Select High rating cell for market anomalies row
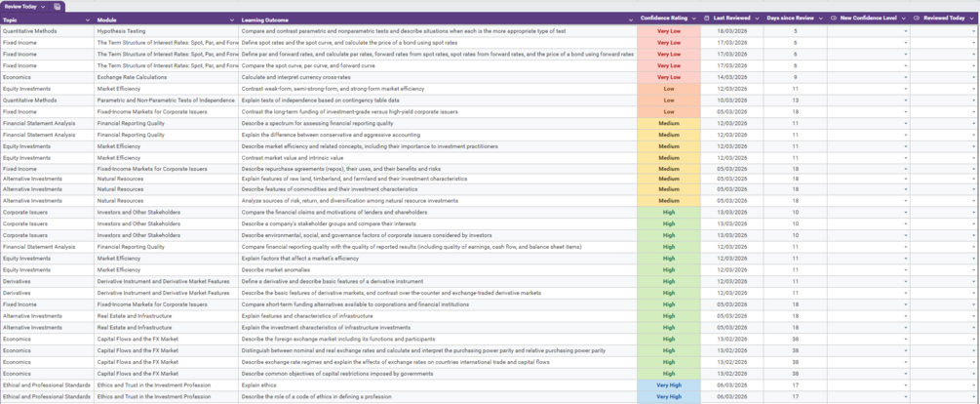The image size is (980, 404). tap(669, 270)
